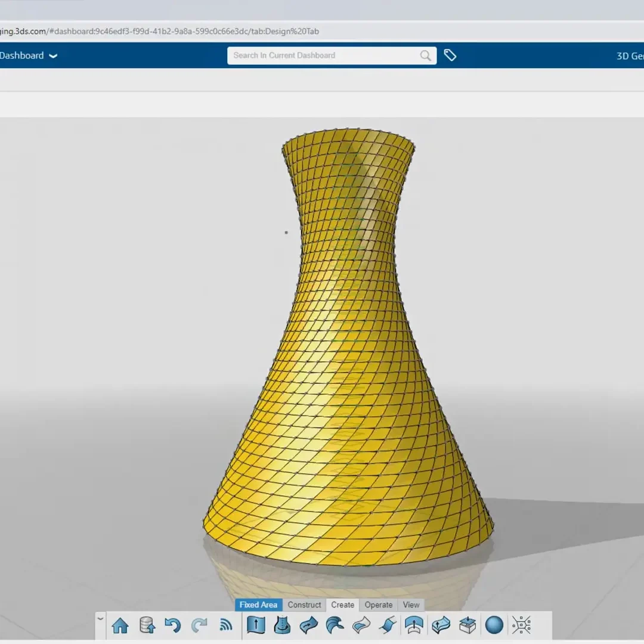Click the search magnifier icon
This screenshot has width=644, height=644.
coord(426,55)
